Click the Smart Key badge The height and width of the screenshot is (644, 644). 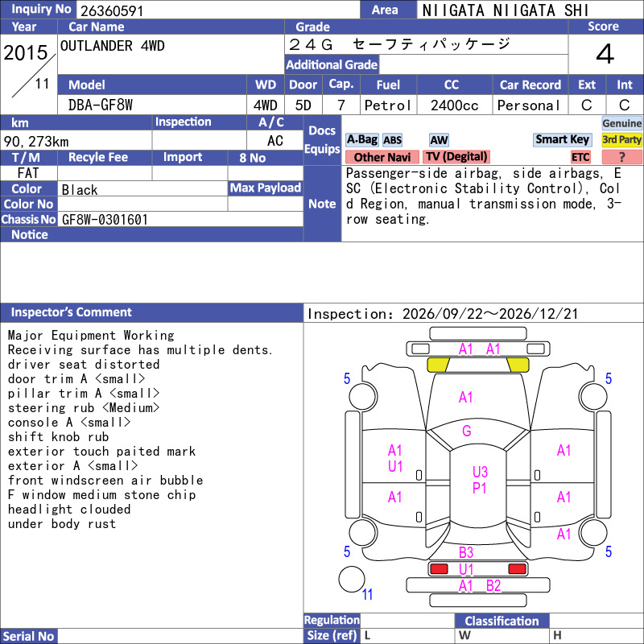tap(562, 139)
